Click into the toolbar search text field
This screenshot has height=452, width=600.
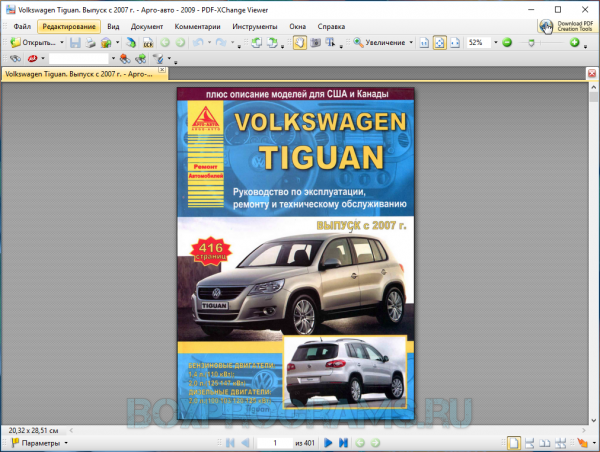(78, 59)
